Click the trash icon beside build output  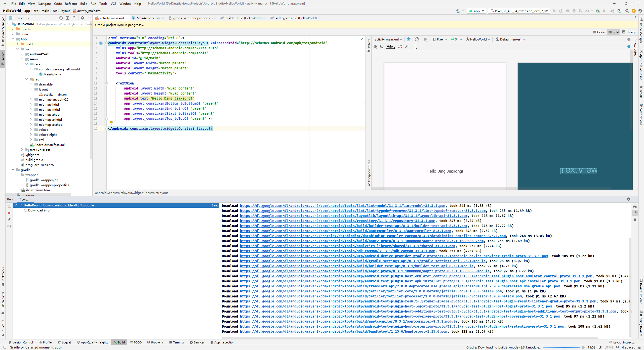635,220
